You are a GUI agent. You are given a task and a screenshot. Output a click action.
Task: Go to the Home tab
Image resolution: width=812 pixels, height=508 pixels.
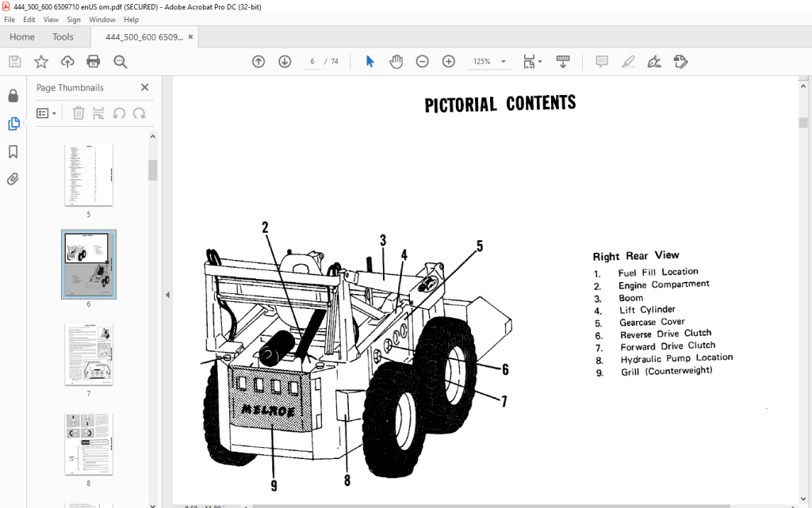pos(21,37)
